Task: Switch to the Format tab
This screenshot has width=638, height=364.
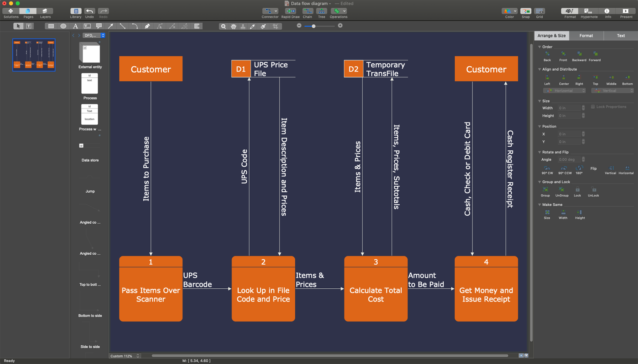Action: [x=586, y=36]
